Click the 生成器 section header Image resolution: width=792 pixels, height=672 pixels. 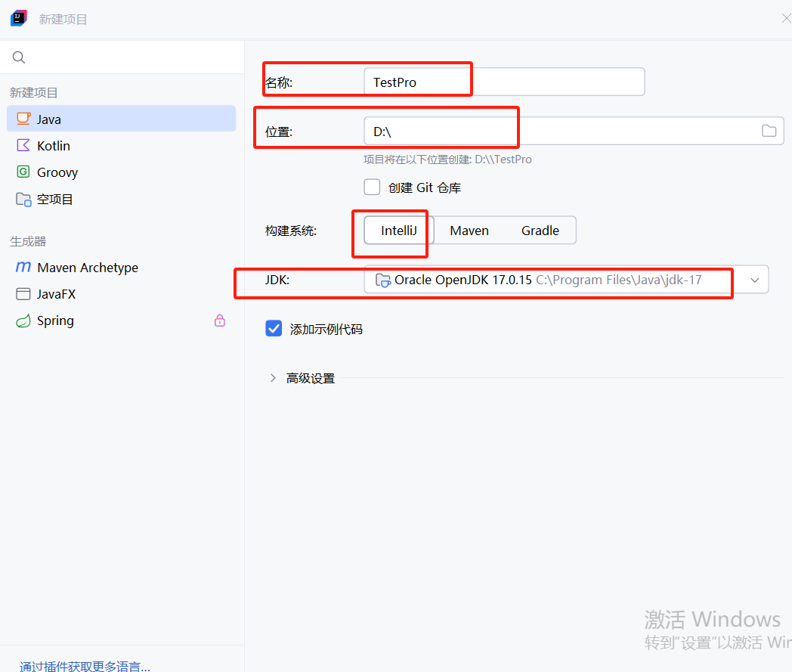click(x=28, y=242)
